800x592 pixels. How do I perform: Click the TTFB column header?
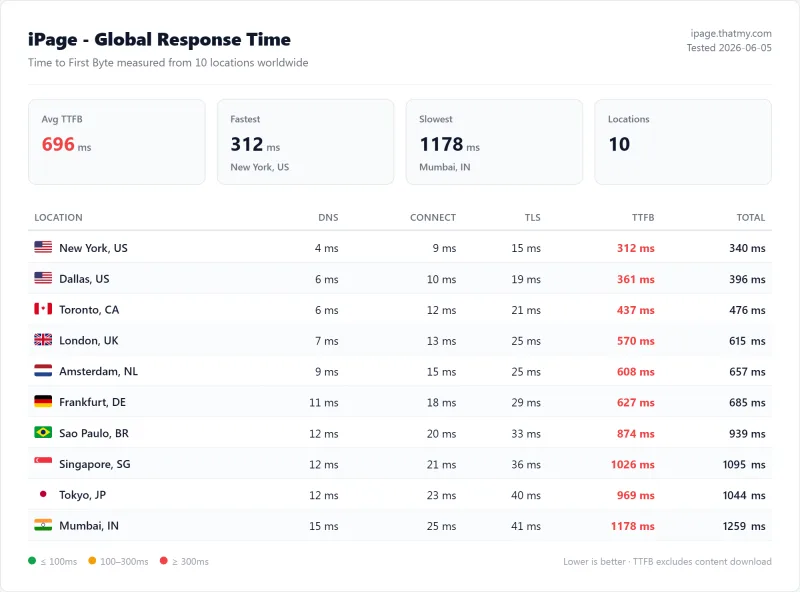click(643, 217)
